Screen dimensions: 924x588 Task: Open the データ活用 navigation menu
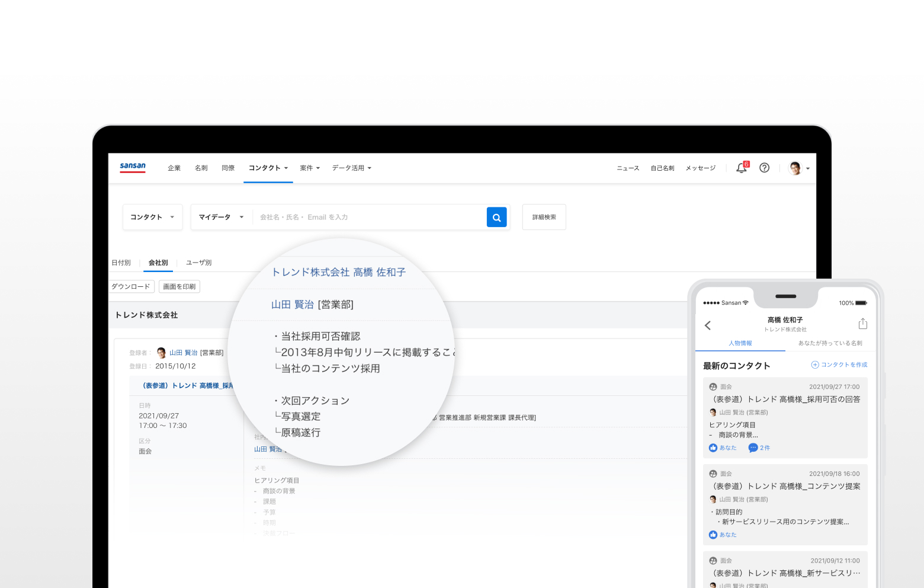[x=351, y=168]
